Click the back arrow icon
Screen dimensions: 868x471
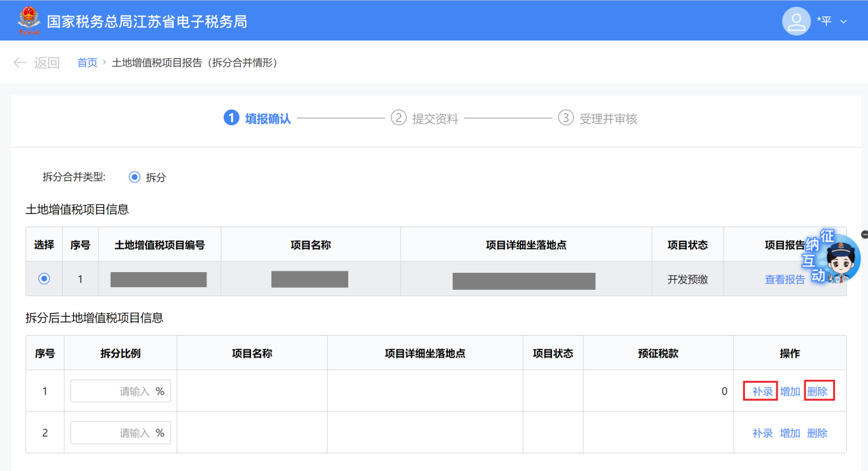(20, 63)
